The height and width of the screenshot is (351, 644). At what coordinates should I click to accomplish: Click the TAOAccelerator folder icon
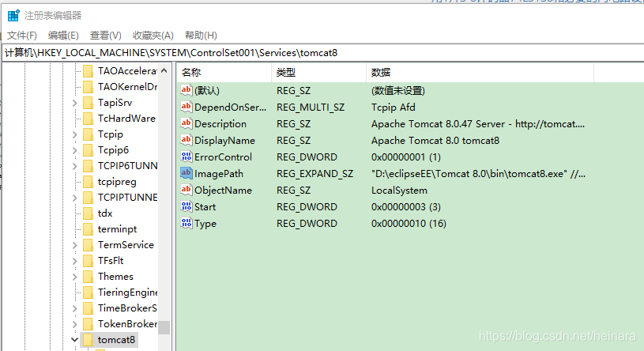pyautogui.click(x=88, y=71)
